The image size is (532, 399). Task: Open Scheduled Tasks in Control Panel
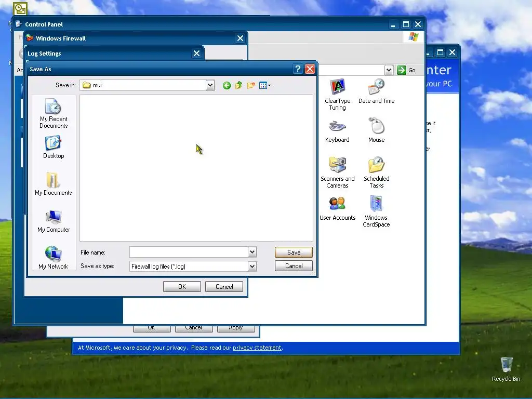click(x=376, y=172)
